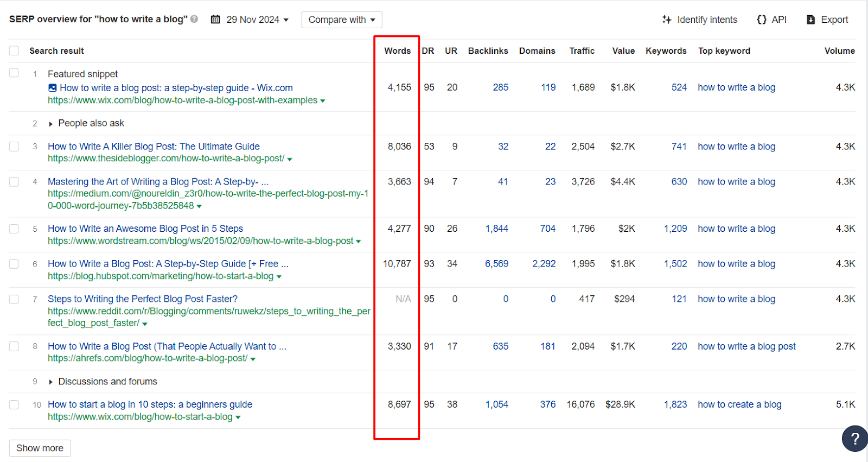Click the Identify intents sparkle icon
Screen dimensions: 868x462
pyautogui.click(x=667, y=20)
